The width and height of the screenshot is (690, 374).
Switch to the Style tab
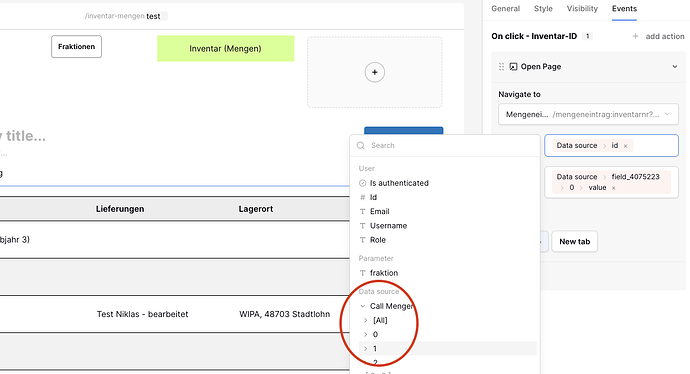pyautogui.click(x=543, y=9)
